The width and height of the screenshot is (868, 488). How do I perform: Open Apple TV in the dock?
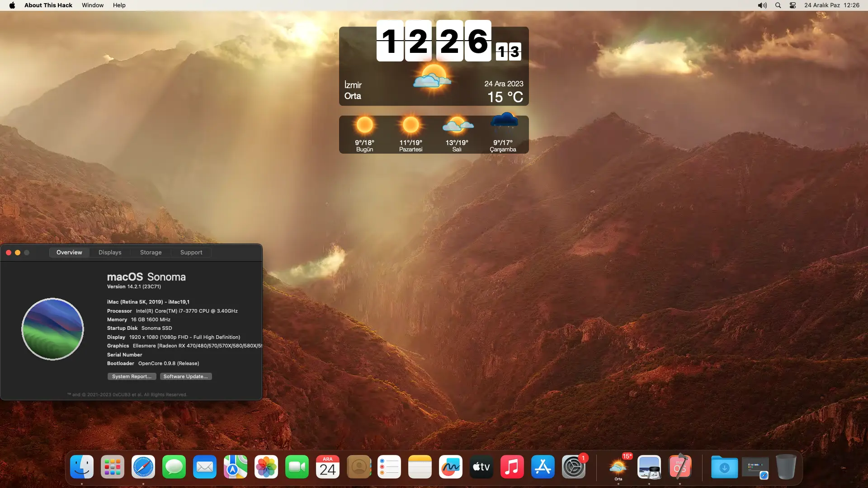coord(481,467)
